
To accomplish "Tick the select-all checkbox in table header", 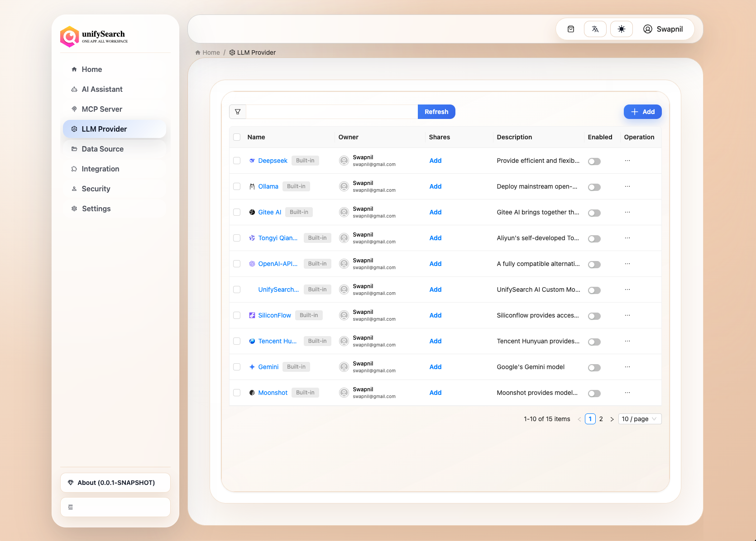I will pos(237,137).
